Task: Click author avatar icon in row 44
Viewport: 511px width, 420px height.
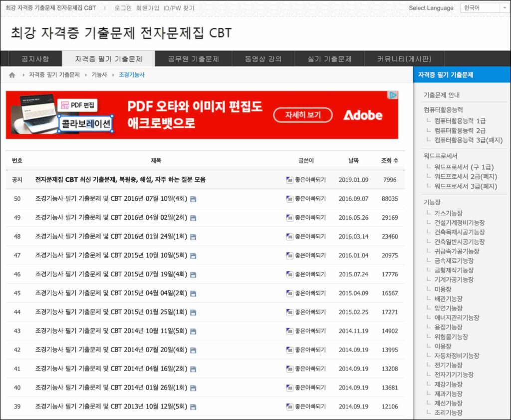Action: click(x=289, y=313)
